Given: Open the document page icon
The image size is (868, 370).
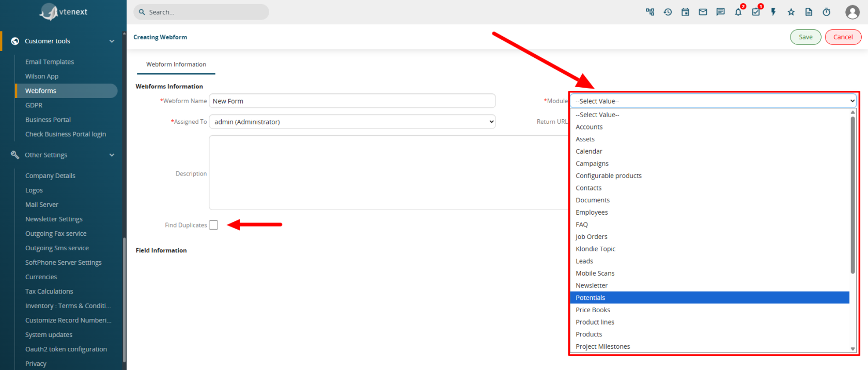Looking at the screenshot, I should pos(809,12).
